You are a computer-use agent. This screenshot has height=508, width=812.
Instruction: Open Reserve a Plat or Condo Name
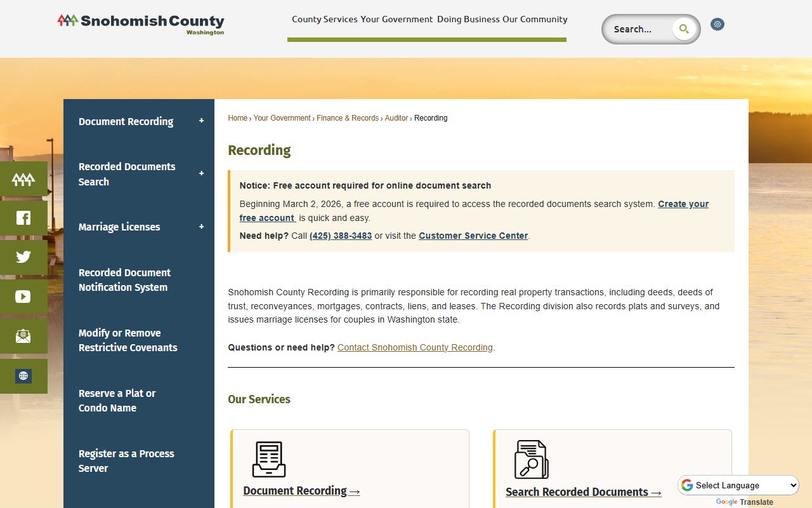(117, 401)
